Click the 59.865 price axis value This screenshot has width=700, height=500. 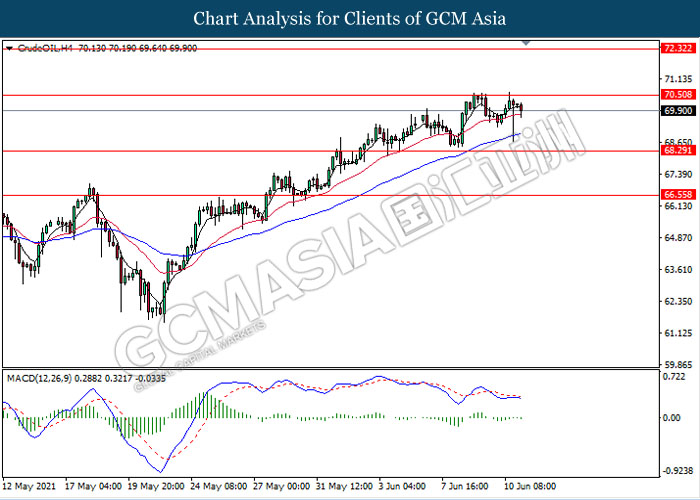pos(678,363)
